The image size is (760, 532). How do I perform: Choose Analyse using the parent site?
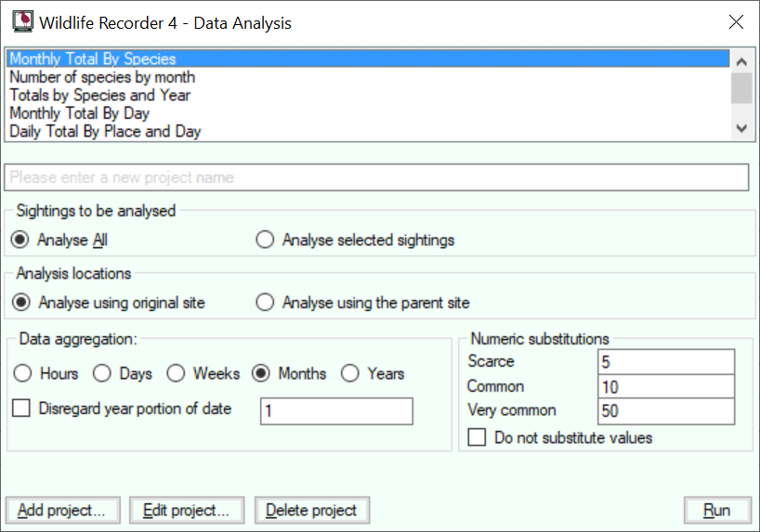point(363,303)
